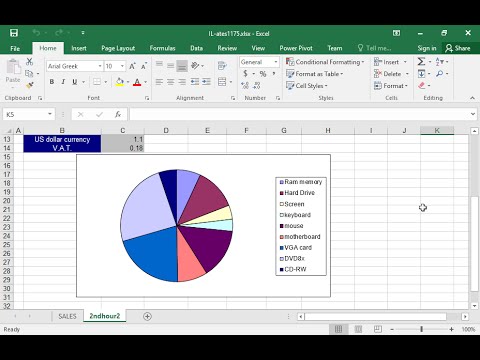Image resolution: width=480 pixels, height=360 pixels.
Task: Expand the General number format dropdown
Action: [276, 62]
